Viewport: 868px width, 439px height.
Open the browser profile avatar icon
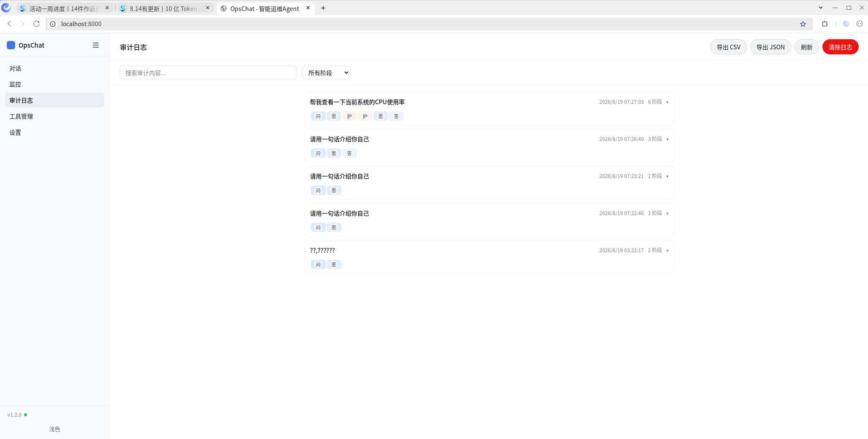tap(846, 24)
